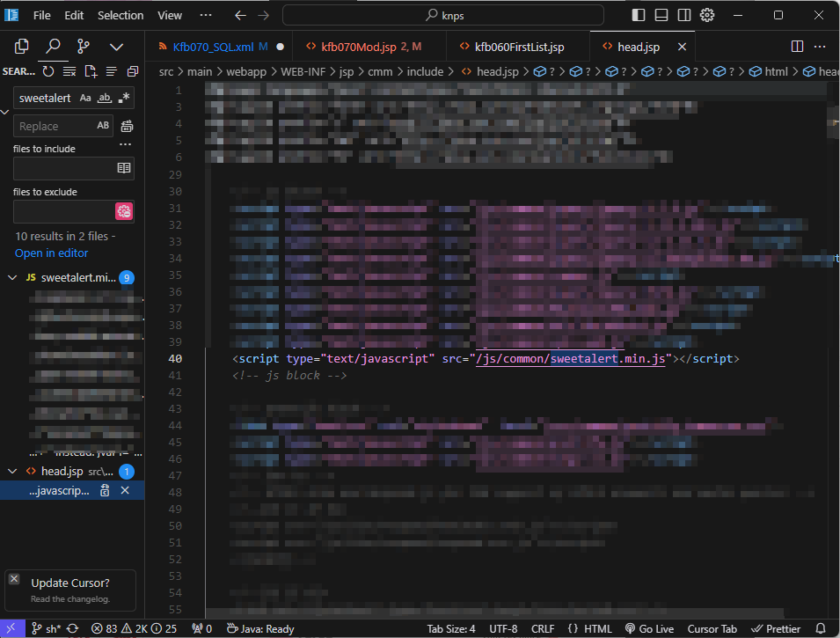Screen dimensions: 840x638
Task: Split the editor to the right
Action: click(x=797, y=47)
